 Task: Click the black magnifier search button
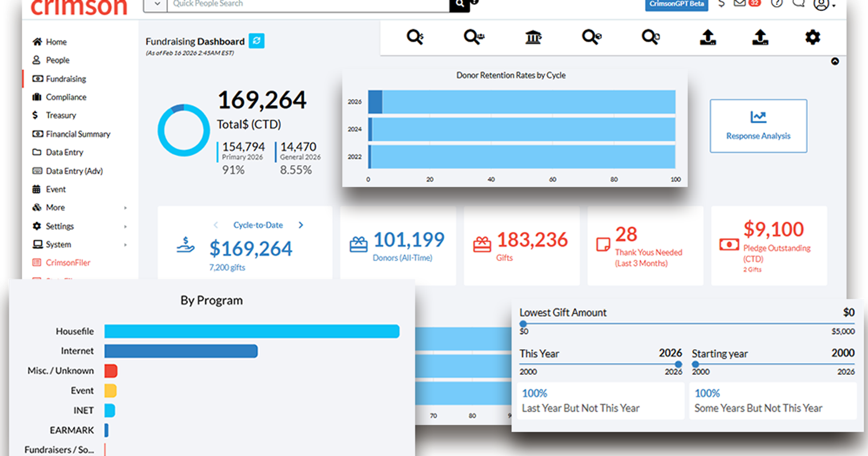[x=459, y=5]
